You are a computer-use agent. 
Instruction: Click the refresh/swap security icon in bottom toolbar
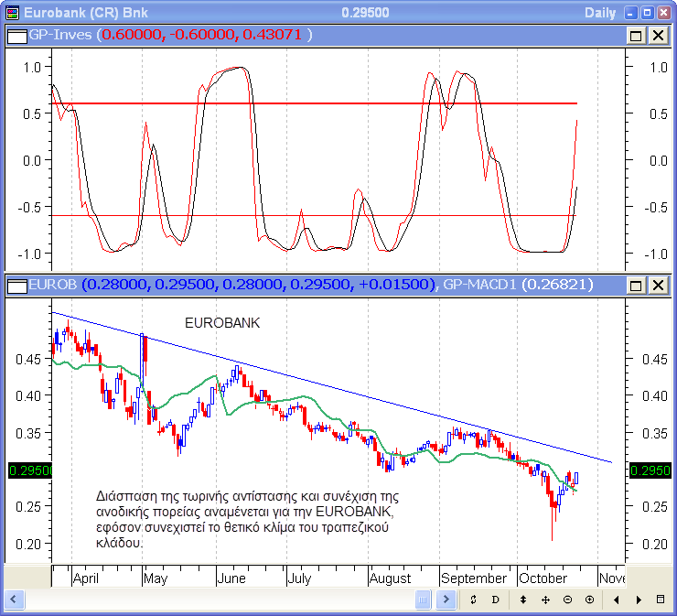(473, 600)
